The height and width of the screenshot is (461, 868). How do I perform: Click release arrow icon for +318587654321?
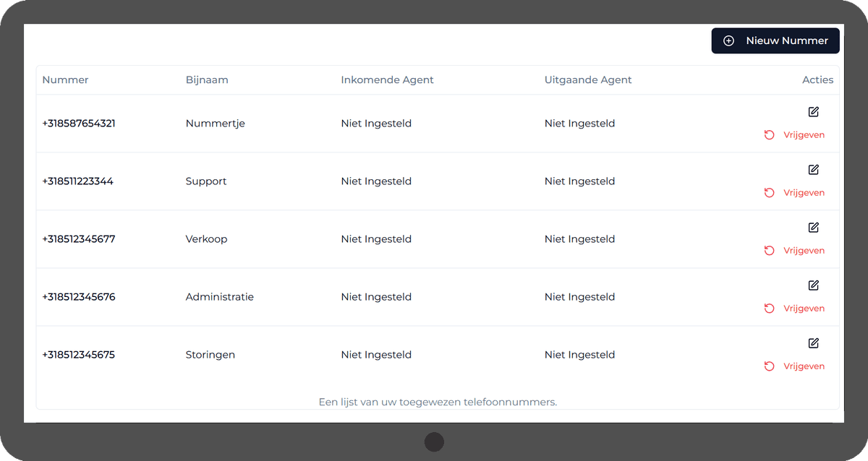[769, 135]
